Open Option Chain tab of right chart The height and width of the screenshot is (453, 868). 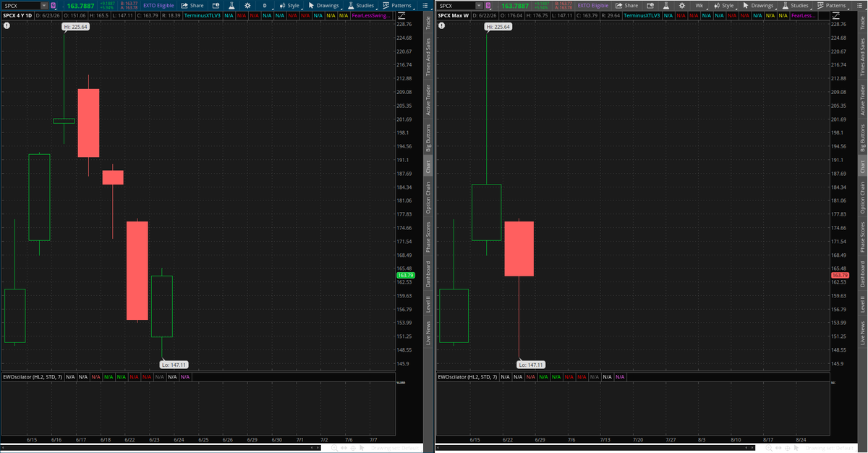click(x=862, y=198)
